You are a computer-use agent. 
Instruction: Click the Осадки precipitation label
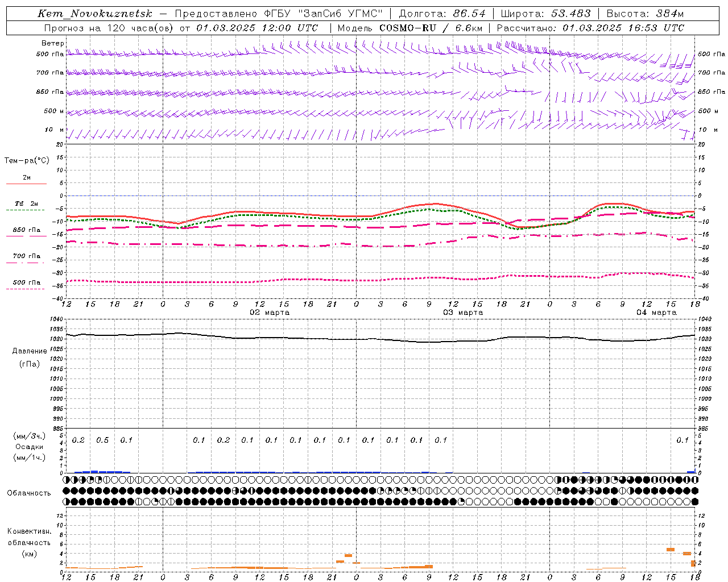pos(30,447)
